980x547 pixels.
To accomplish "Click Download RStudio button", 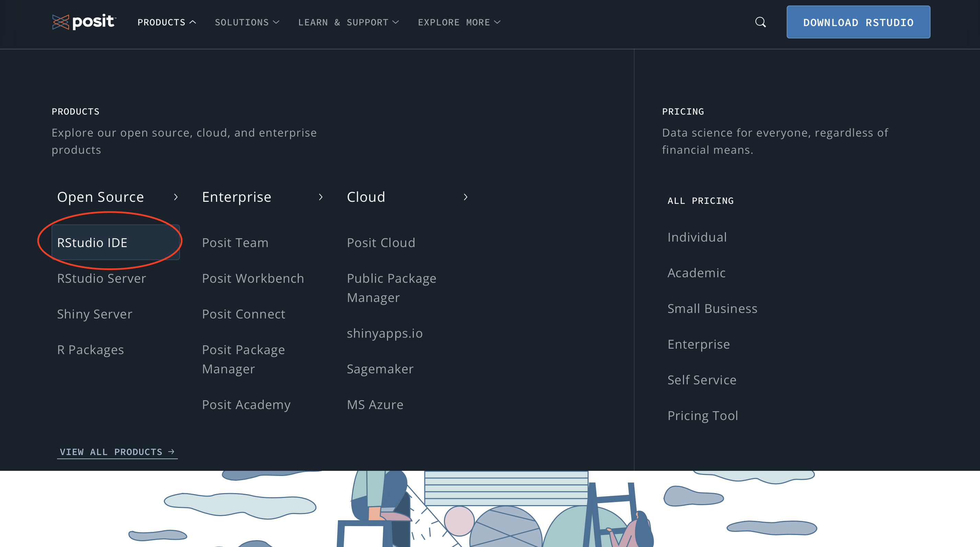I will [x=858, y=22].
